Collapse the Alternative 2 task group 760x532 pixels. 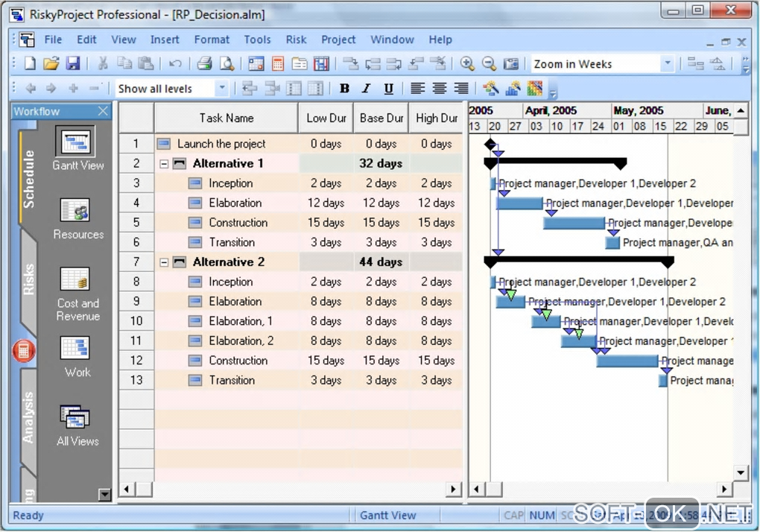point(164,262)
